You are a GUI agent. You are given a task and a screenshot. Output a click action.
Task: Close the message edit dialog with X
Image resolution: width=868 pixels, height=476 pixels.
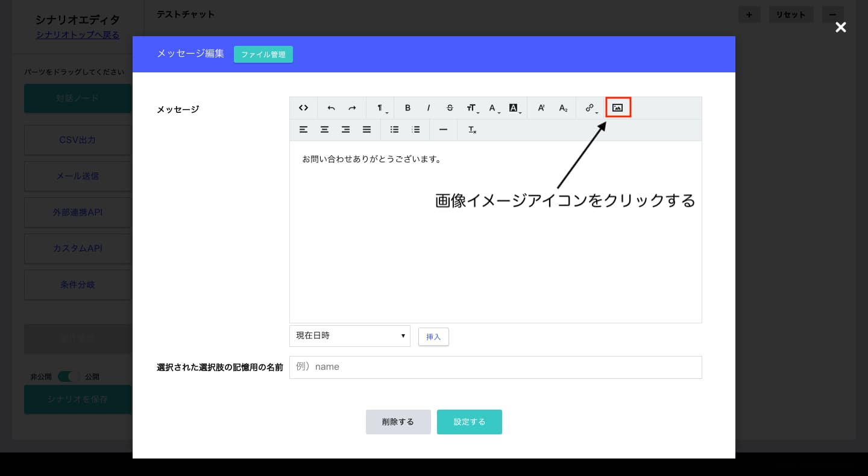tap(840, 27)
